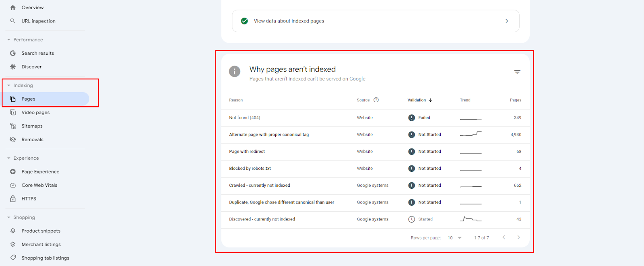Screen dimensions: 644x266
Task: Open the Rows per page dropdown
Action: (455, 238)
